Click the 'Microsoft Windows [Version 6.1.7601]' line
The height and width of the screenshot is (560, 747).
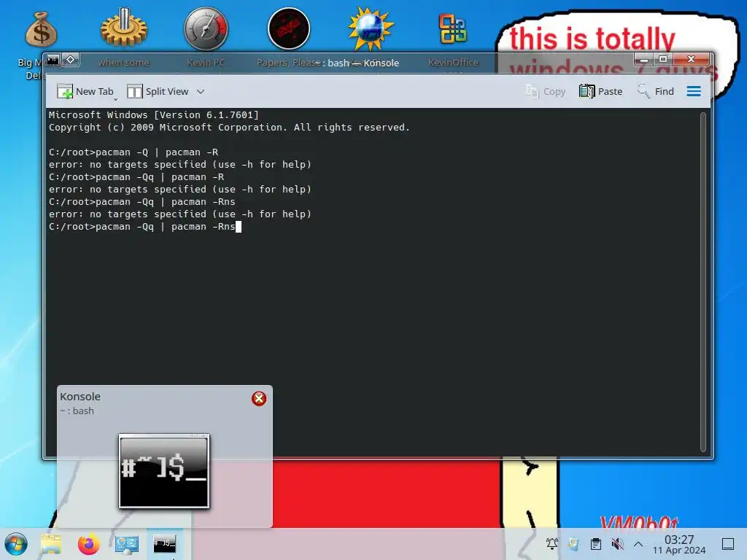(x=153, y=114)
